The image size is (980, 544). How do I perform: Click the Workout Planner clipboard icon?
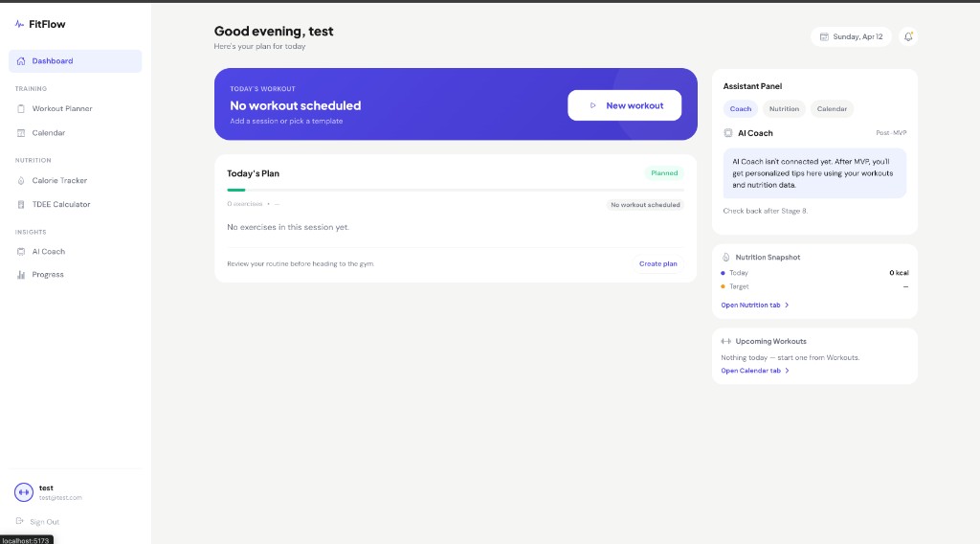pos(21,109)
